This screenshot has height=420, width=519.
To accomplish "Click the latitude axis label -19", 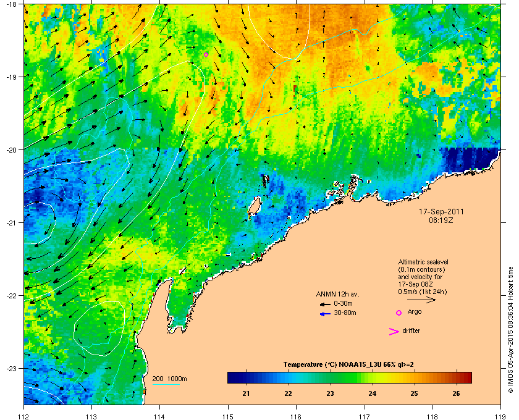I will tap(11, 77).
